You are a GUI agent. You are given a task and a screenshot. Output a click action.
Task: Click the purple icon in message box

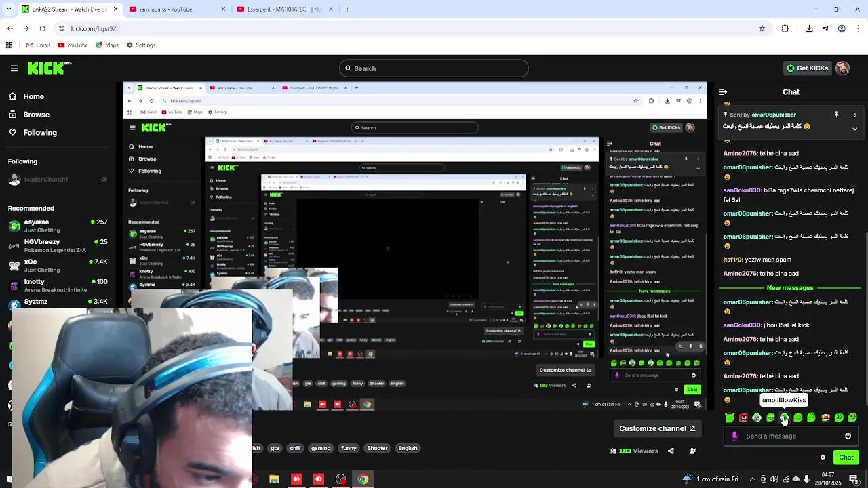tap(734, 436)
